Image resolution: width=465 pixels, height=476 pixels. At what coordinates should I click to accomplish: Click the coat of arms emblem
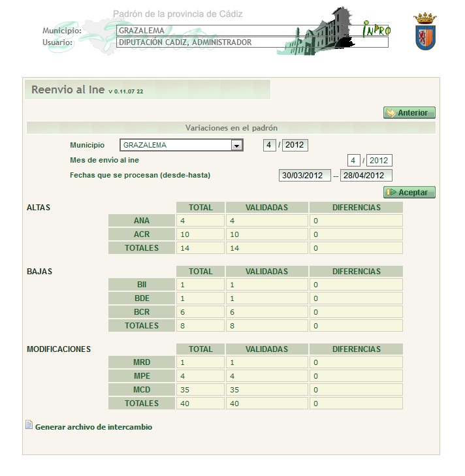click(425, 31)
